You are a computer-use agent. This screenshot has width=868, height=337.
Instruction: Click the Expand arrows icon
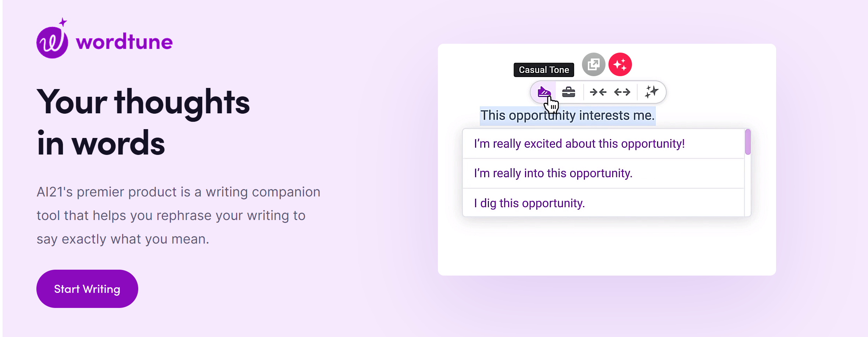pyautogui.click(x=622, y=92)
